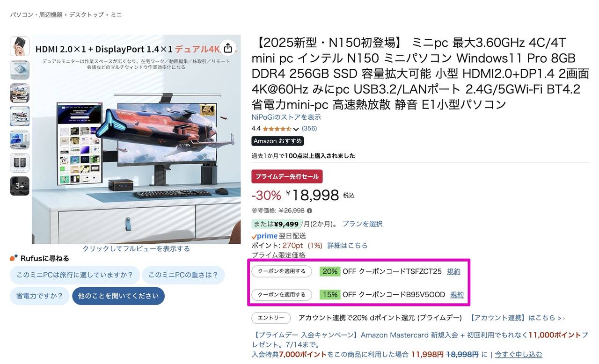Click 今すぐ申し込む Mastercard link
599x364 pixels.
(519, 355)
